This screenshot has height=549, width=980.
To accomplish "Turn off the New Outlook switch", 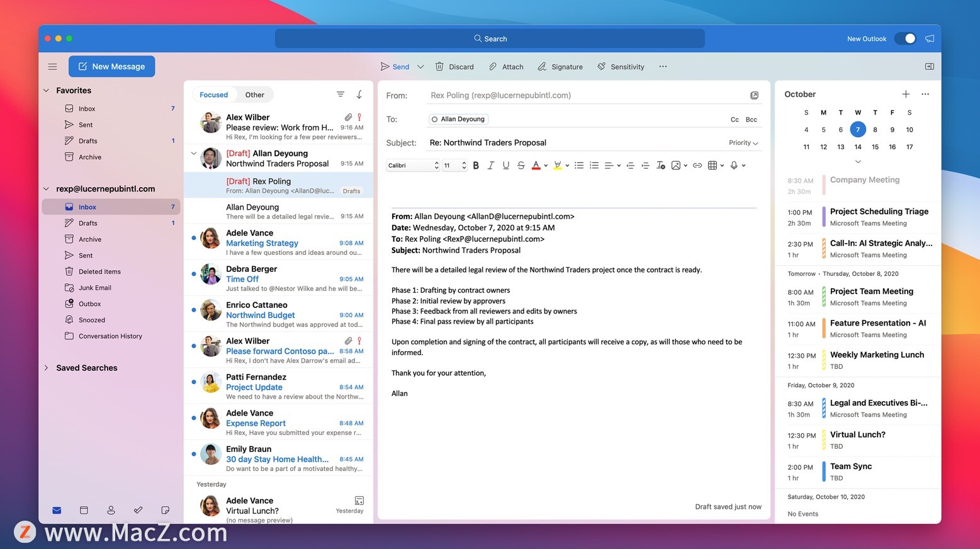I will (x=906, y=38).
